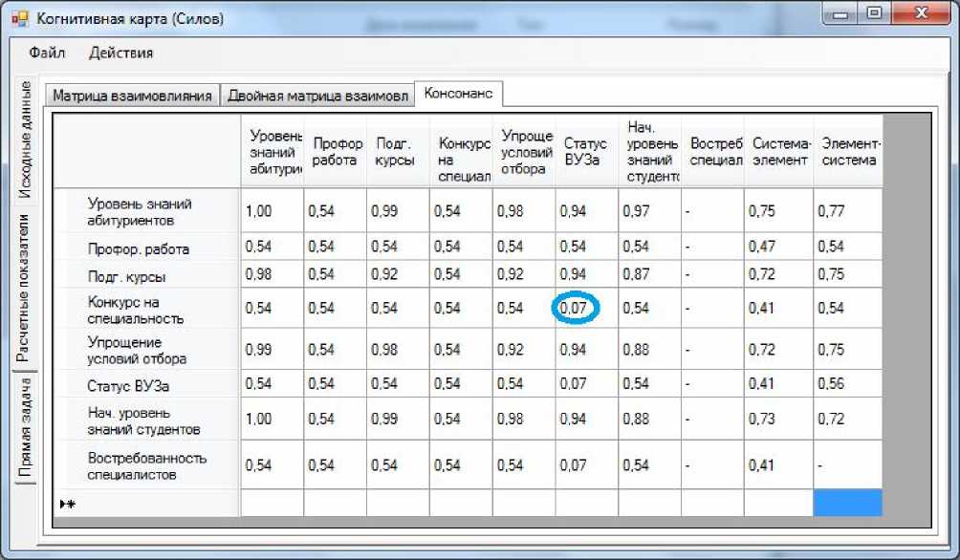Switch to Двойная матрица взаимовл tab

click(317, 96)
